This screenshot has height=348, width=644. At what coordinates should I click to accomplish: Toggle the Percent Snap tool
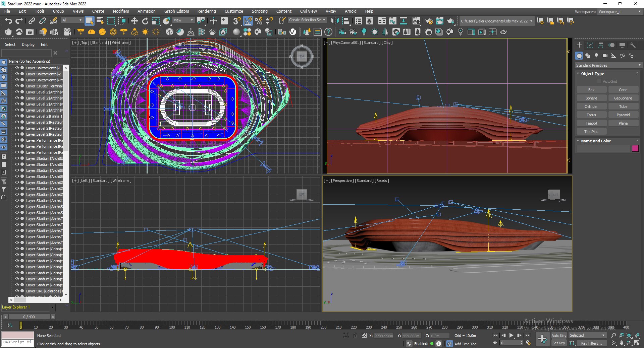click(x=259, y=21)
